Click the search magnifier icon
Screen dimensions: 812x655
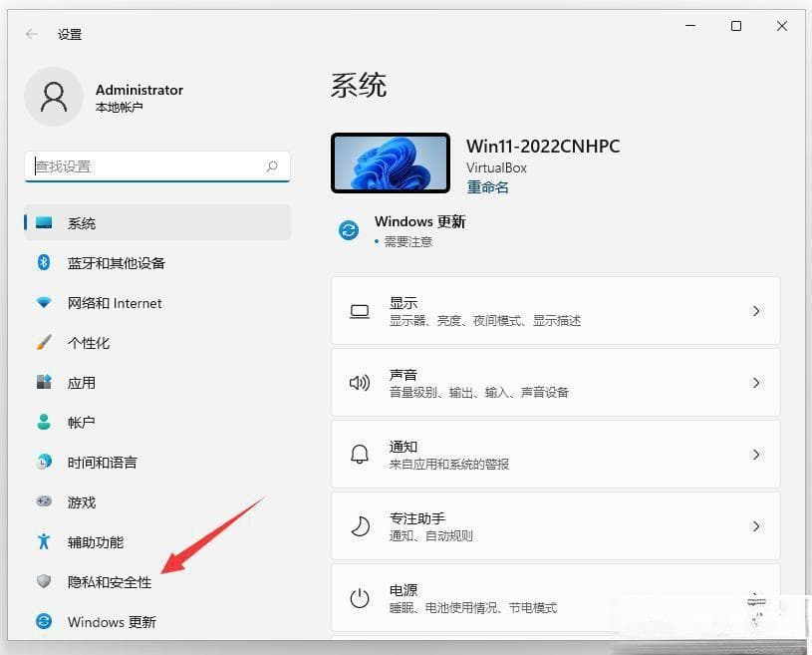coord(272,166)
